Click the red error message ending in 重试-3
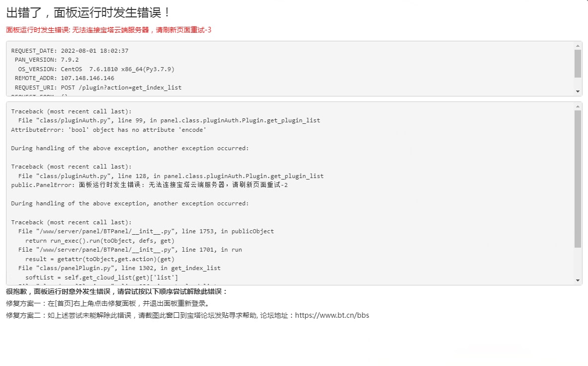Screen dimensions: 588x366 point(109,30)
